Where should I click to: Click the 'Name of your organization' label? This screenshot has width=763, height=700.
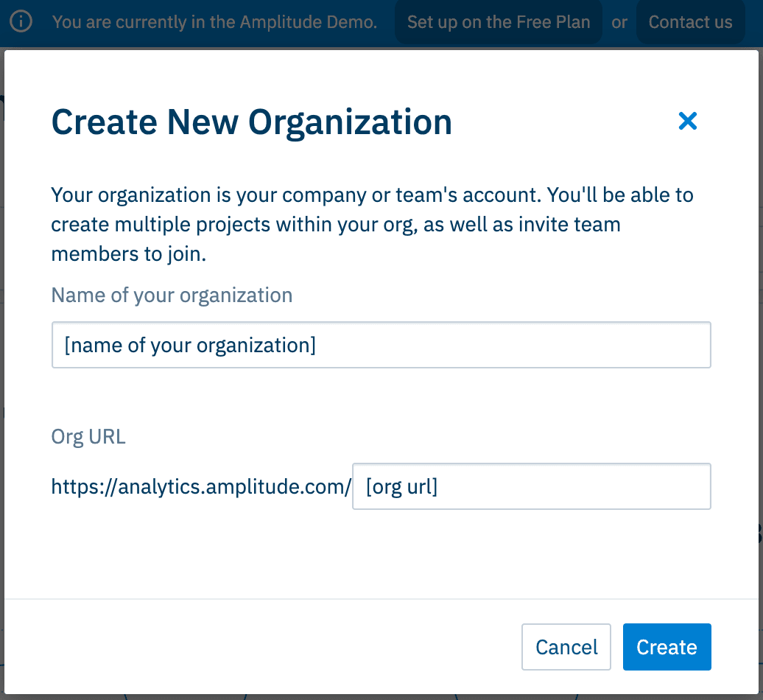[x=172, y=295]
